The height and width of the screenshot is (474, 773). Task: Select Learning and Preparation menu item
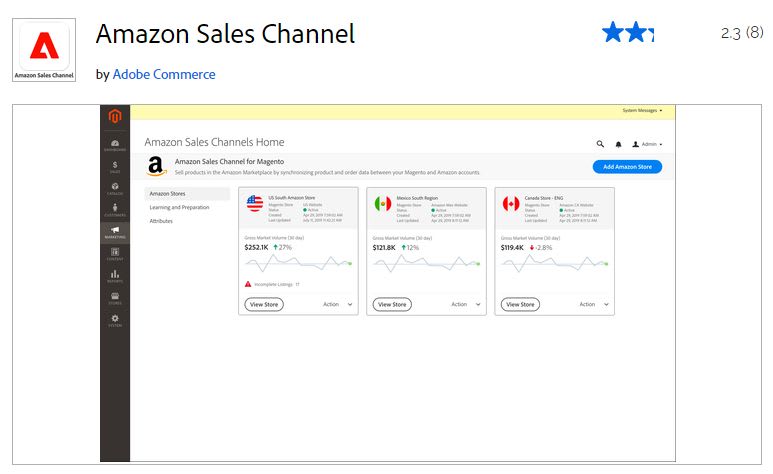pos(179,207)
